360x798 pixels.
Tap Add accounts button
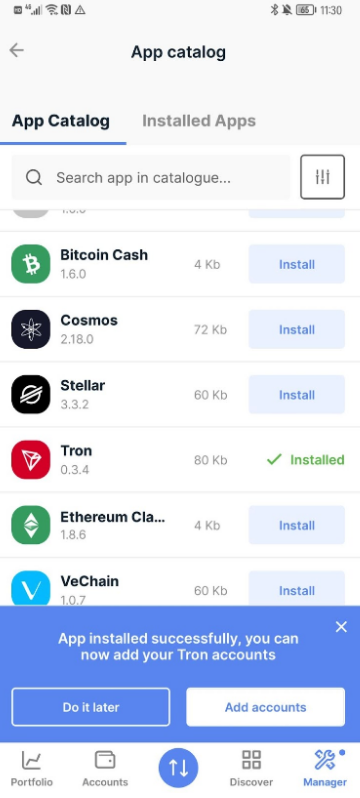click(265, 707)
